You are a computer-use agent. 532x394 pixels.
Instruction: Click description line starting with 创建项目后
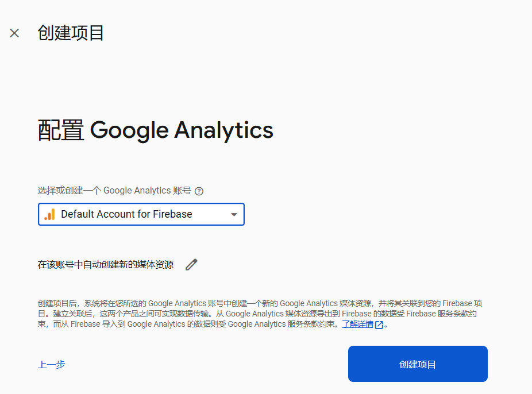(x=260, y=303)
